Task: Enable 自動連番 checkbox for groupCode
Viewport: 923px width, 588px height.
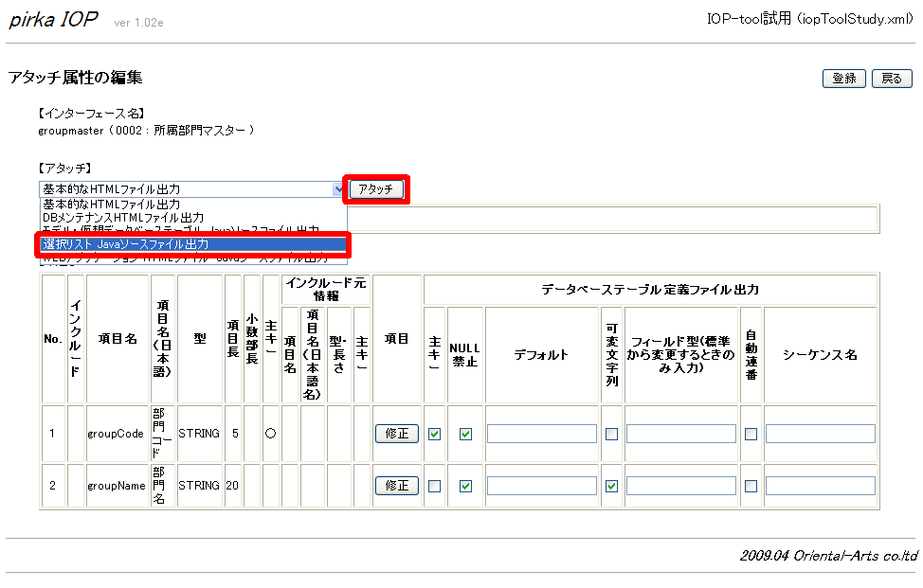Action: (751, 434)
